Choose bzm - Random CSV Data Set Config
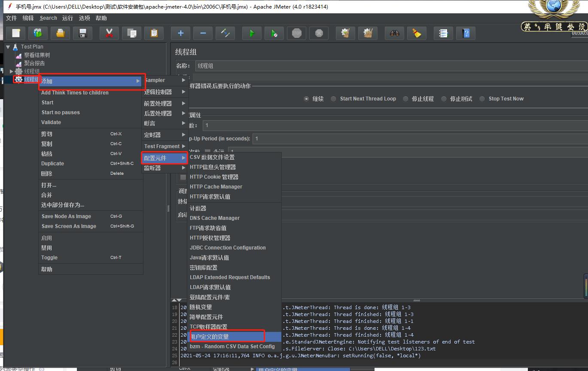Screen dimensions: 588x371 (x=235, y=347)
